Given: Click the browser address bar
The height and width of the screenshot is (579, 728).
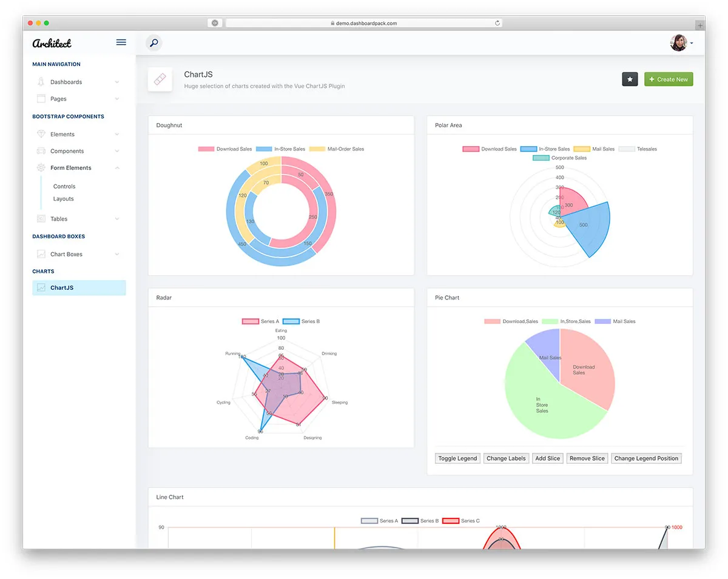Looking at the screenshot, I should point(364,23).
